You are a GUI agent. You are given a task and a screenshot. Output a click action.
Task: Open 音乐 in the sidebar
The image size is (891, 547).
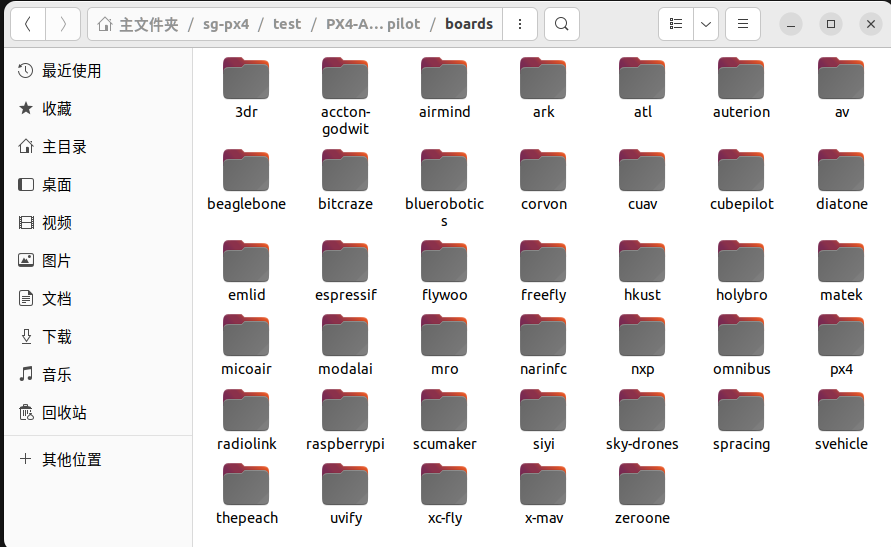click(98, 375)
